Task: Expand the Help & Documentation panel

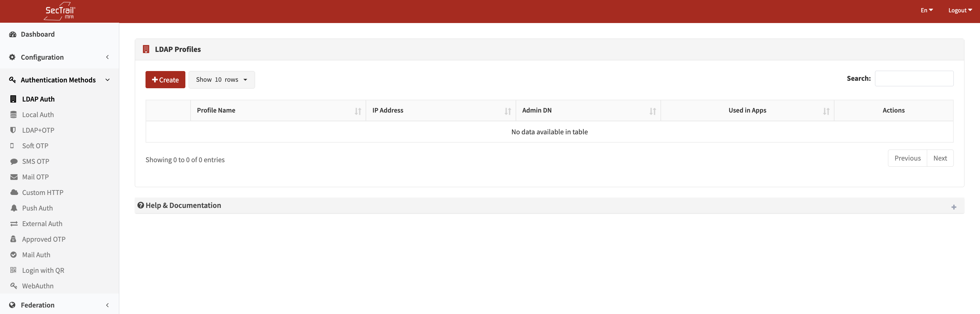Action: [x=953, y=207]
